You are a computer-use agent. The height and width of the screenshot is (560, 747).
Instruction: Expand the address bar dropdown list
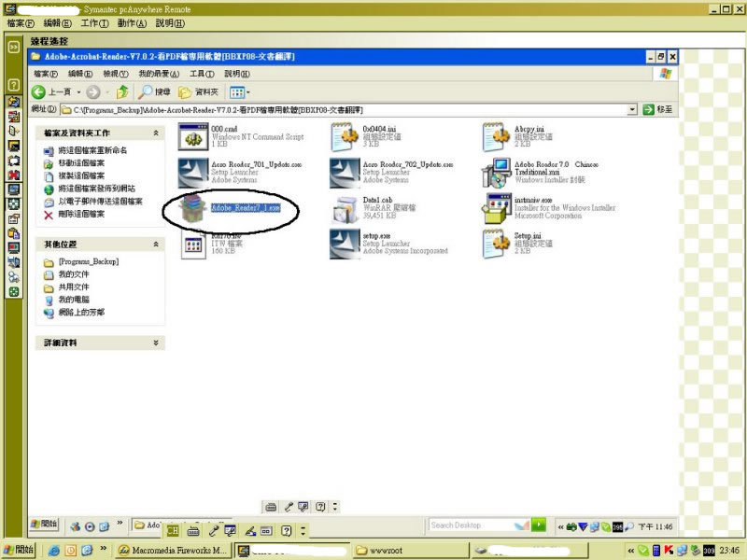(x=632, y=109)
